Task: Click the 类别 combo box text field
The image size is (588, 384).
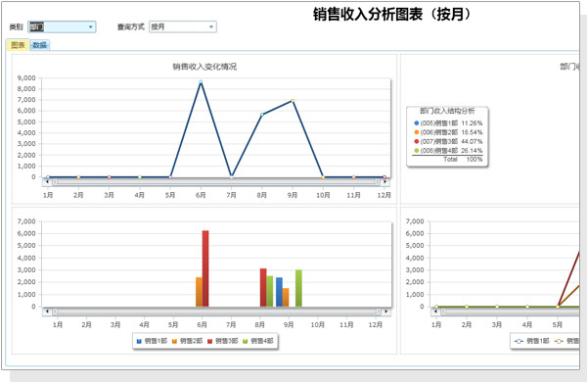Action: click(58, 27)
